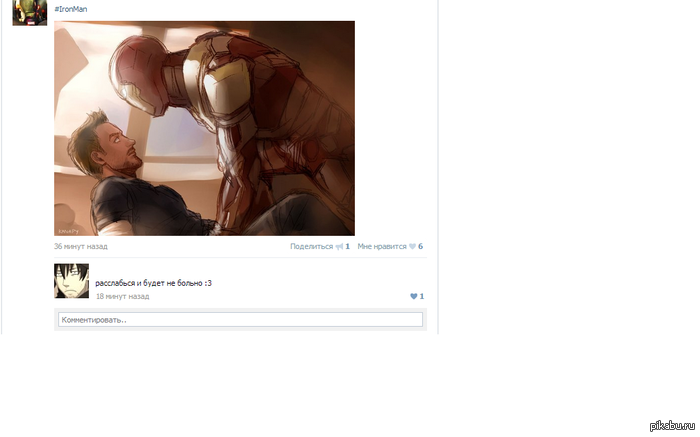Screen dimensions: 700x437
Task: Click the share count 1
Action: click(x=348, y=246)
